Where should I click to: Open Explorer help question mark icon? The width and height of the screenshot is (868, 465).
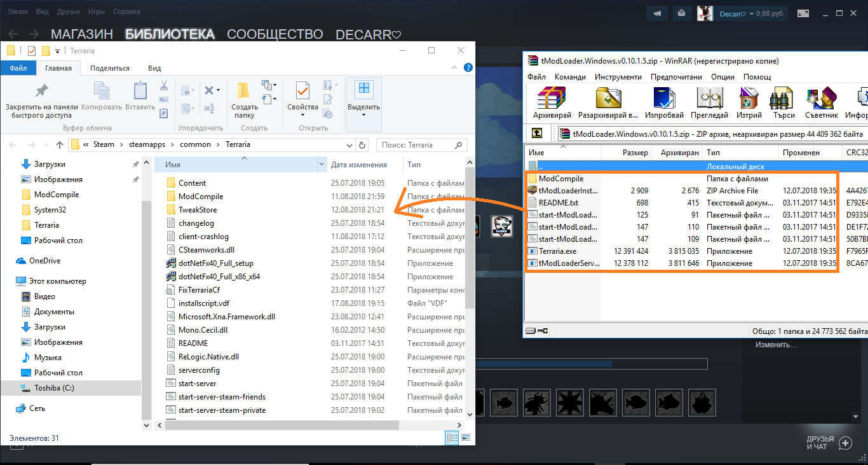tap(468, 68)
